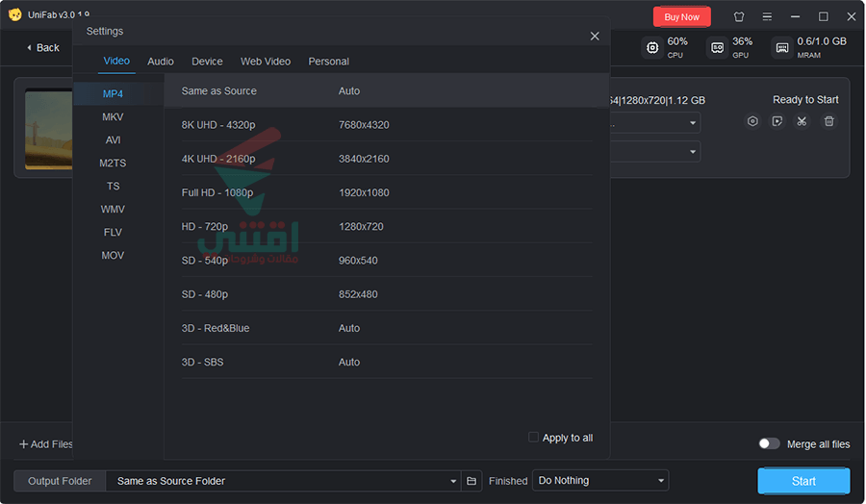Delete the task with trash icon

(829, 121)
